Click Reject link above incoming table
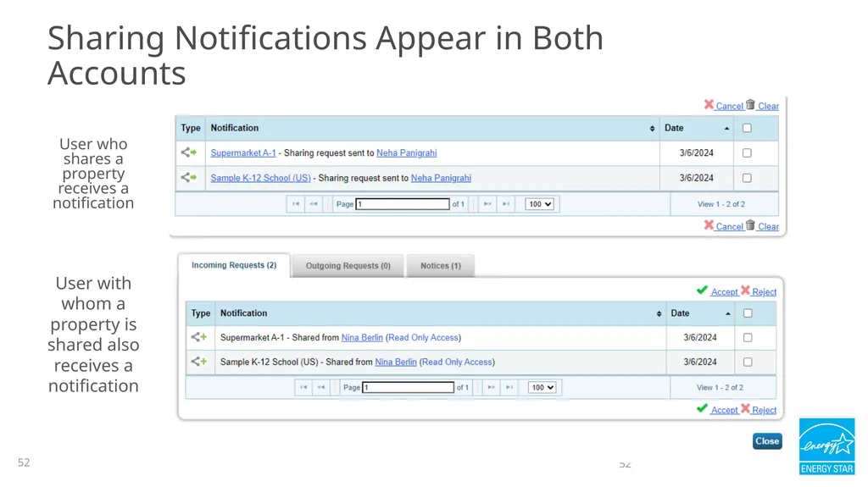 click(x=765, y=291)
